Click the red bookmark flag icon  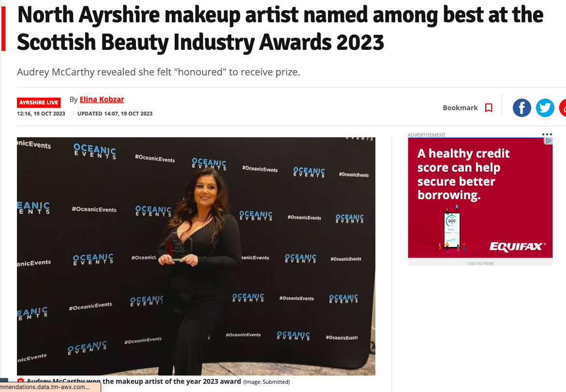tap(489, 108)
